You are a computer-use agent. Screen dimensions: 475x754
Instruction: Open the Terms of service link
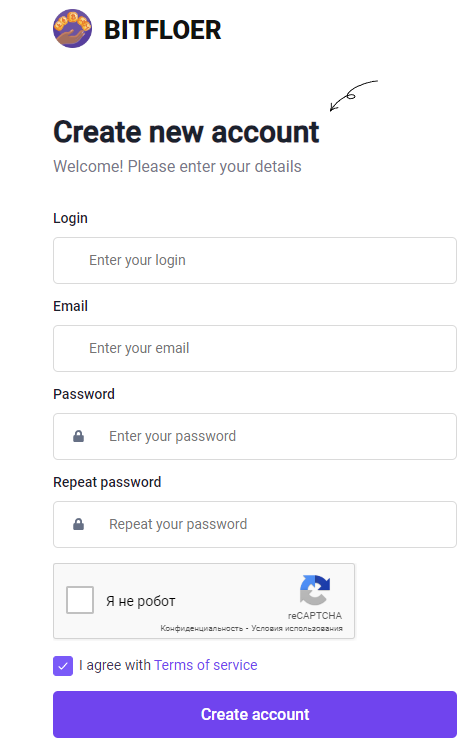pos(205,665)
